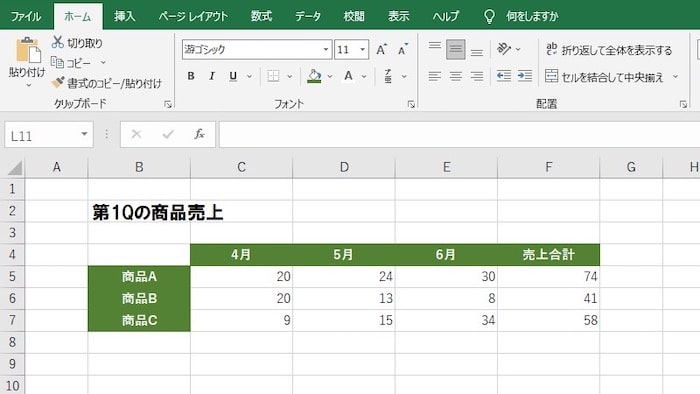
Task: Select cell with value 74
Action: click(x=549, y=277)
